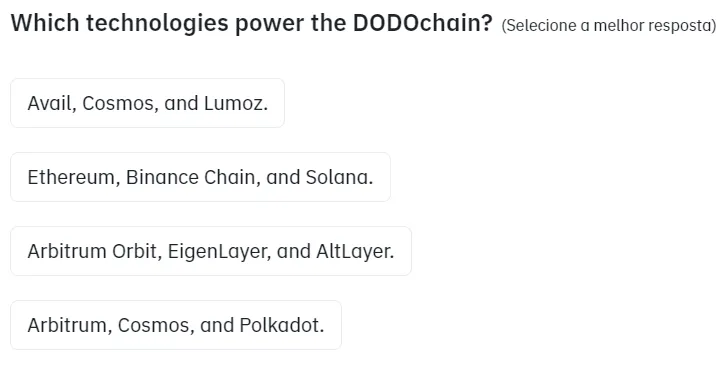Select "Arbitrum, Cosmos, and Polkadot." answer
720x374 pixels.
[176, 325]
